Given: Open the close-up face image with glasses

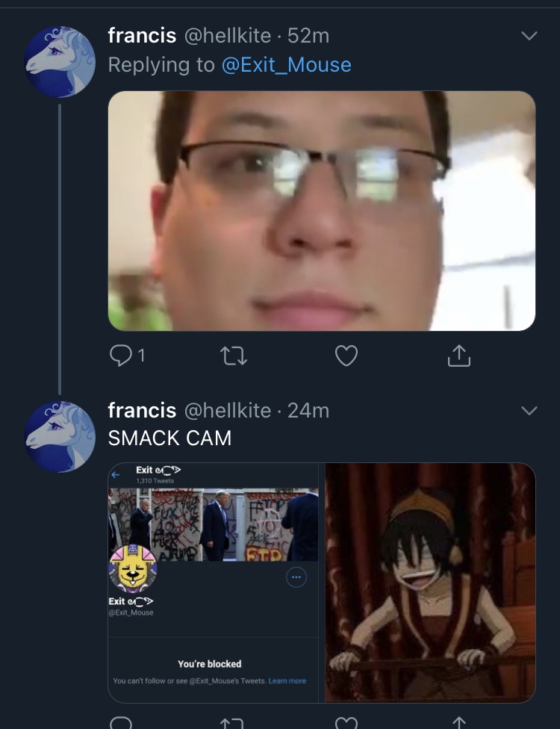Looking at the screenshot, I should (x=322, y=211).
